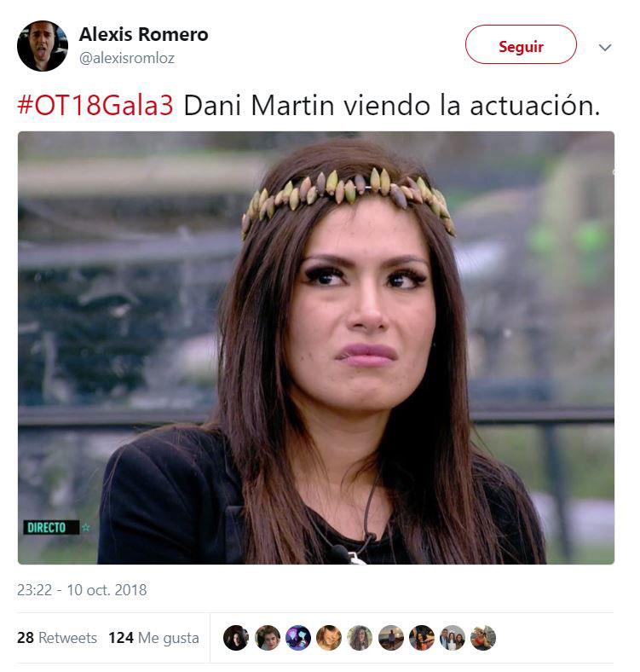Open the Alexis Romero display name
Screen dimensions: 640x672
pyautogui.click(x=143, y=35)
